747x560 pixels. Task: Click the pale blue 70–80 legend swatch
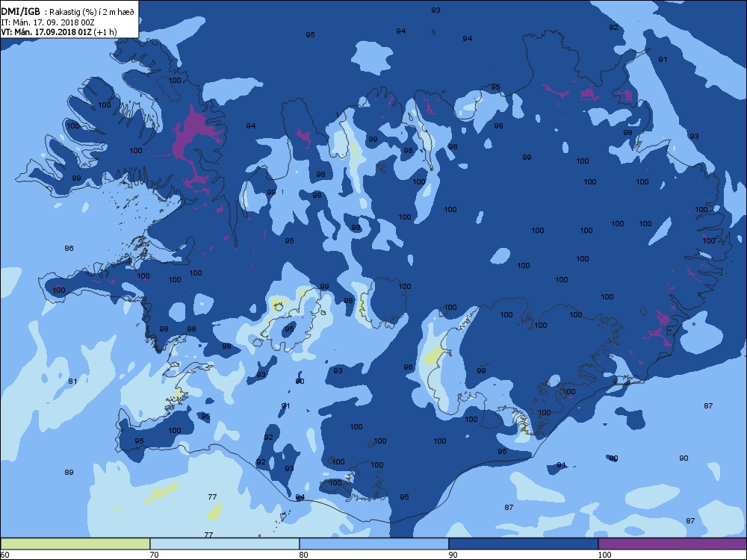(x=224, y=544)
